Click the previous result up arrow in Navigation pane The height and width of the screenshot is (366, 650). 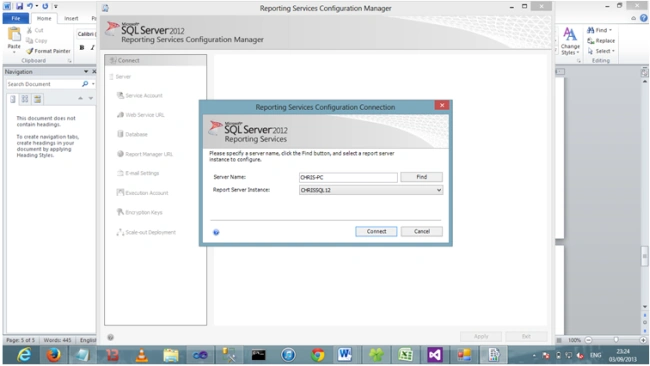coord(80,99)
